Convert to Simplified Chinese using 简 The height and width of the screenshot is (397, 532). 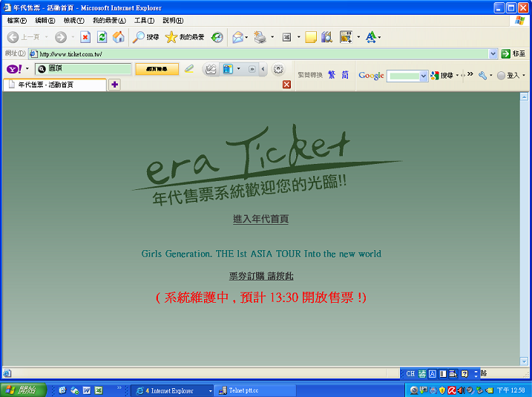click(345, 75)
